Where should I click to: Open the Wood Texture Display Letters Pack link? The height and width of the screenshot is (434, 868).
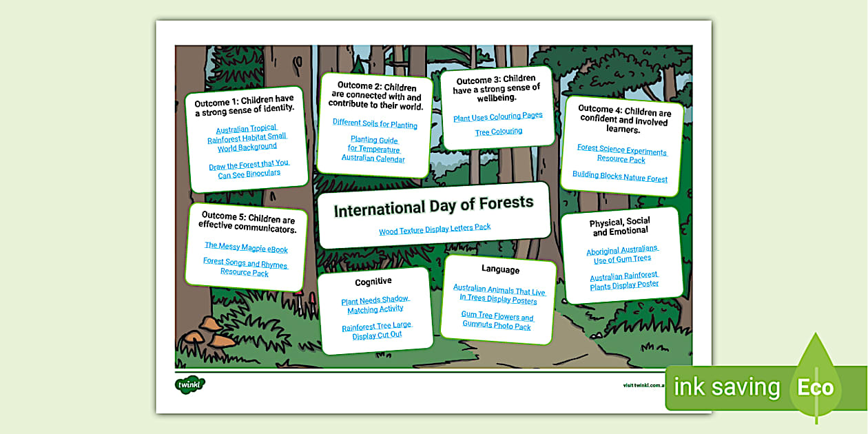pos(435,227)
